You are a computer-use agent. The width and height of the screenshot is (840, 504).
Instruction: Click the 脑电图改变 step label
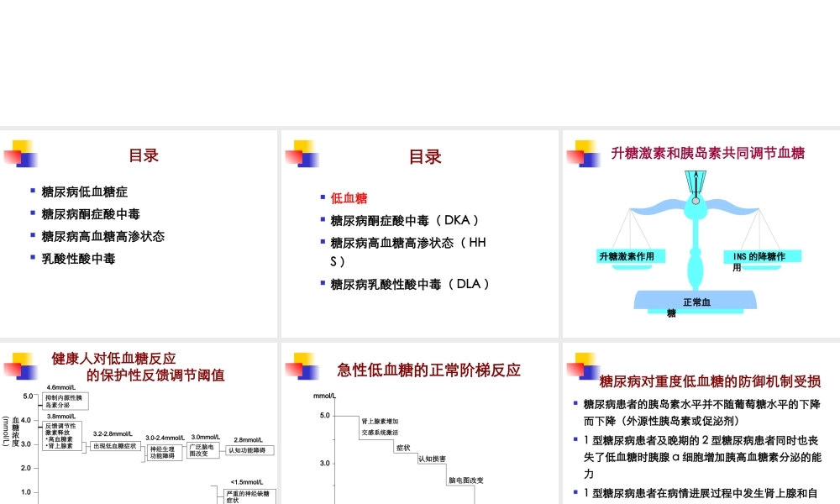point(466,480)
